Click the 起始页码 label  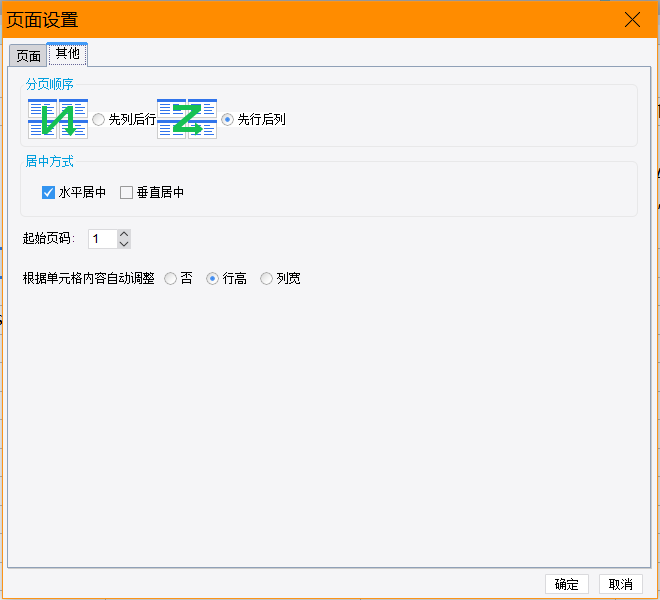click(48, 238)
